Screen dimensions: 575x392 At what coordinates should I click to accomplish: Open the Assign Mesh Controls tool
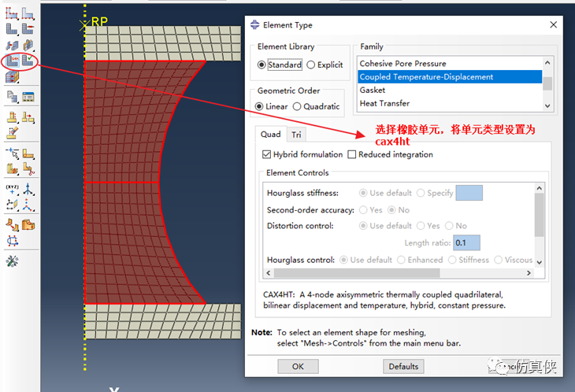pyautogui.click(x=12, y=45)
